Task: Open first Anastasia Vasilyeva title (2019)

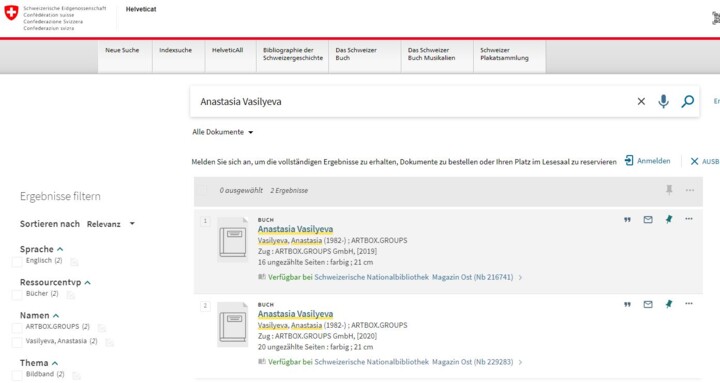Action: pyautogui.click(x=295, y=229)
